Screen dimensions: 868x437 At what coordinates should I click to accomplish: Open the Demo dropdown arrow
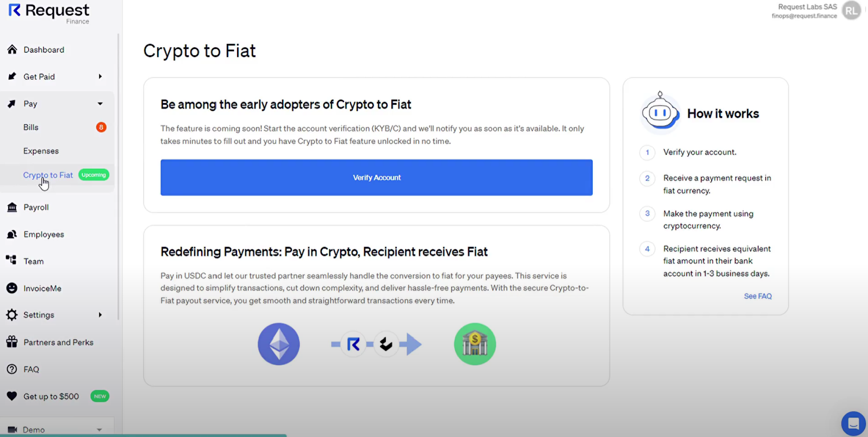click(x=99, y=429)
